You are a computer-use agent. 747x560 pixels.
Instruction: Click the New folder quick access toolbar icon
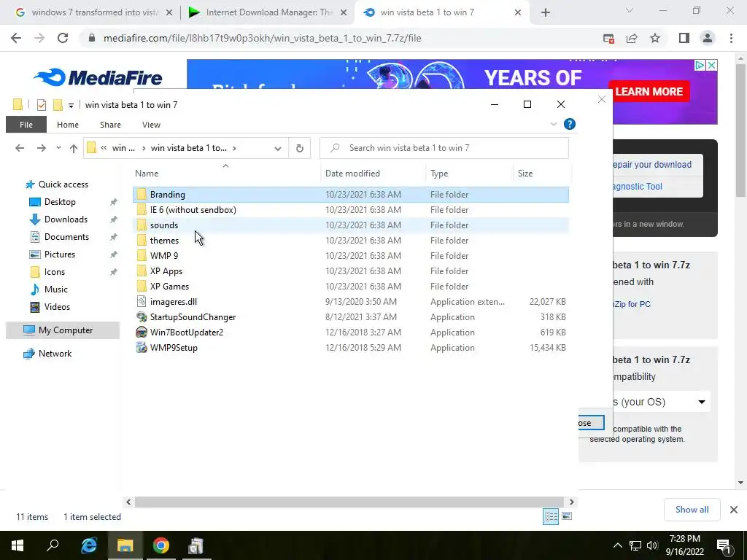point(58,105)
